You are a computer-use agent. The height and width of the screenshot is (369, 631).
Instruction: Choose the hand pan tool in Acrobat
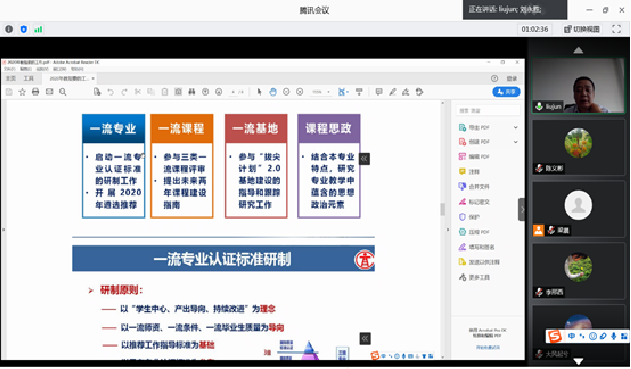(273, 92)
